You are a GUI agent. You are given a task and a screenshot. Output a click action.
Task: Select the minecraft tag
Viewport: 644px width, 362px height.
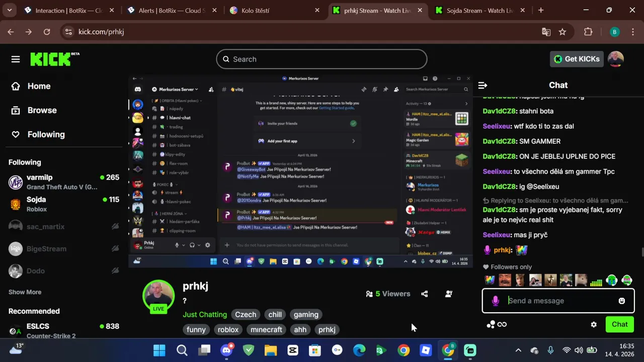[266, 330]
